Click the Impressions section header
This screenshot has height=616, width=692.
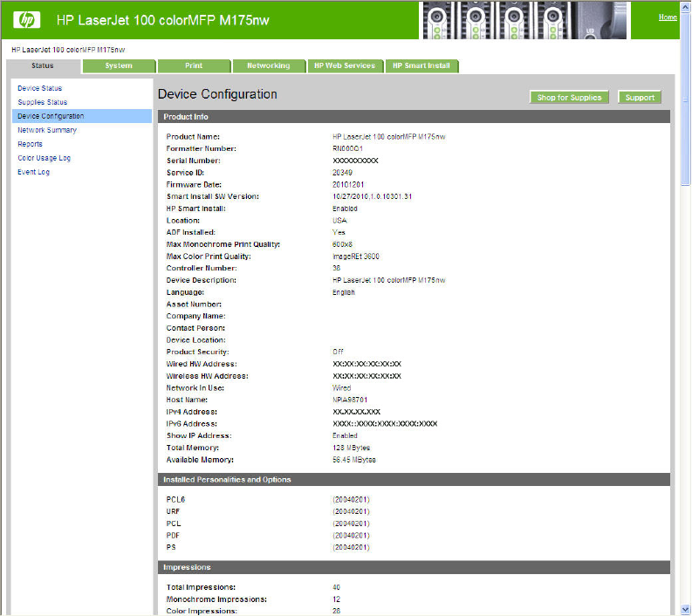414,567
